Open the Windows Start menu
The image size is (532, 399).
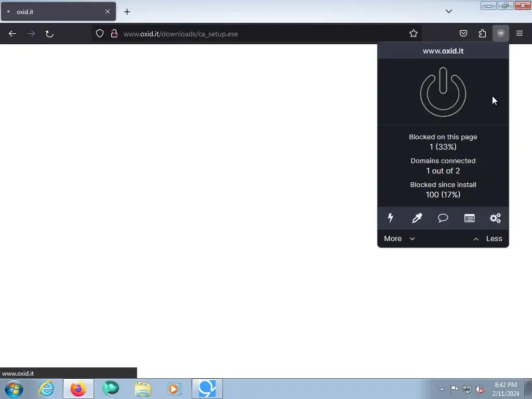14,389
